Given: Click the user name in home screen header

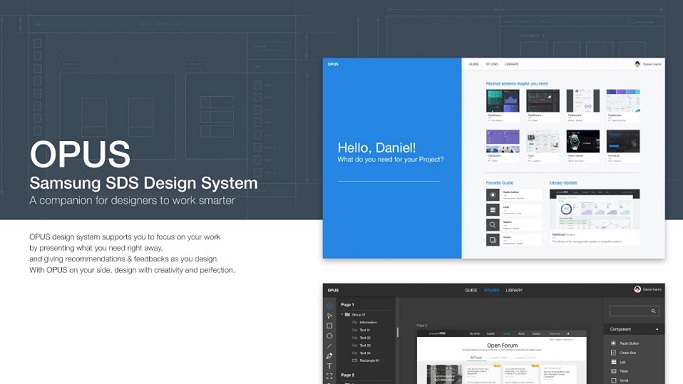Looking at the screenshot, I should point(652,64).
